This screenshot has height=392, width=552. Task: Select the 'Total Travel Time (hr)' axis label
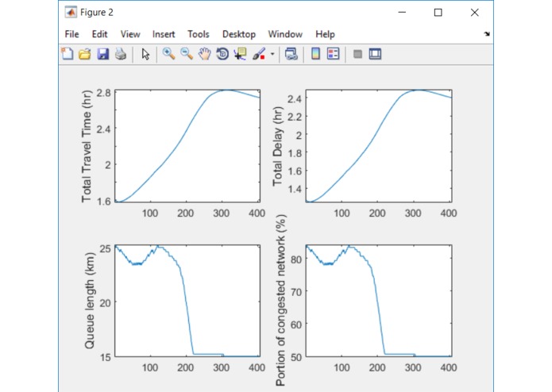pos(87,146)
